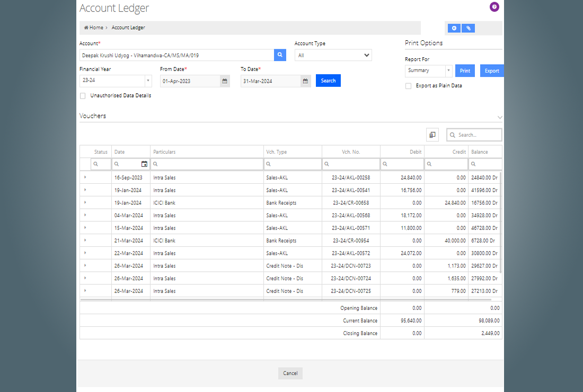The image size is (583, 392).
Task: Click the vouchers grid horizontal scrollbar
Action: tap(286, 299)
